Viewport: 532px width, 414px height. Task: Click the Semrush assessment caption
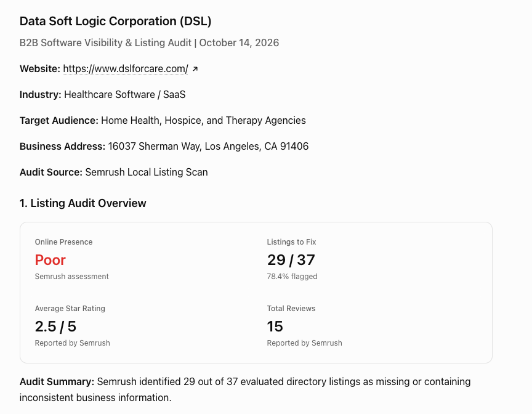(x=71, y=277)
